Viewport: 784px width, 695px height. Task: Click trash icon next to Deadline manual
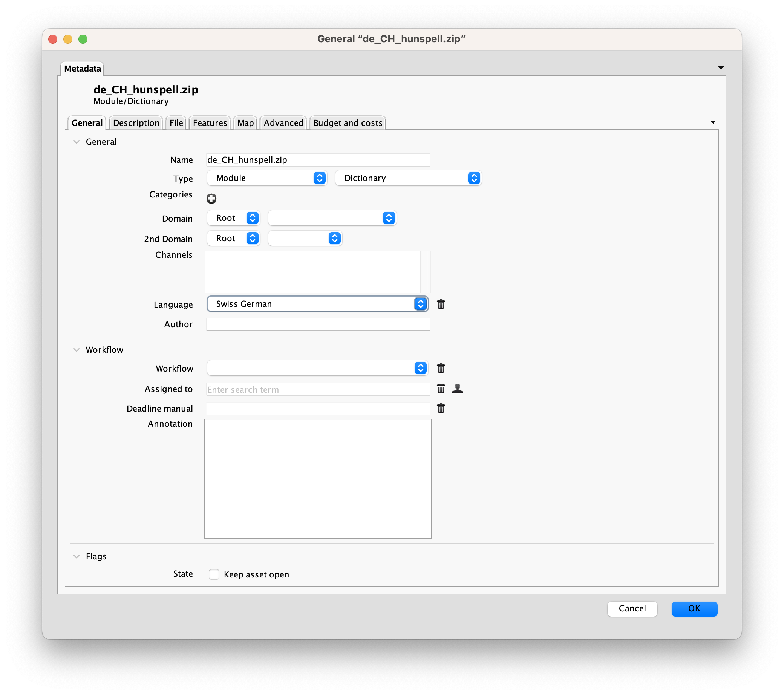click(x=441, y=409)
